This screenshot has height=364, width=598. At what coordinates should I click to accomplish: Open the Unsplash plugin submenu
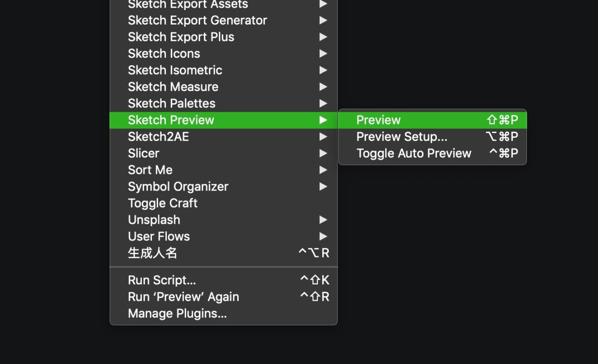point(223,220)
